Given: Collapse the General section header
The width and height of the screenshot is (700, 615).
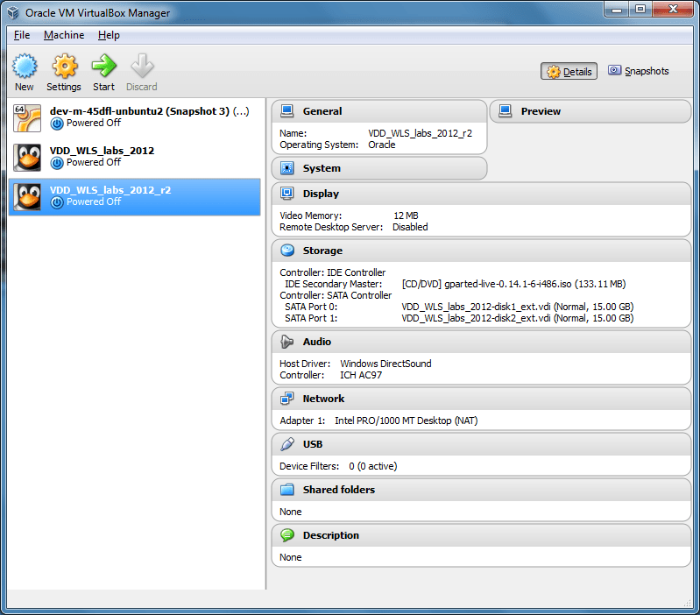Looking at the screenshot, I should click(x=379, y=111).
